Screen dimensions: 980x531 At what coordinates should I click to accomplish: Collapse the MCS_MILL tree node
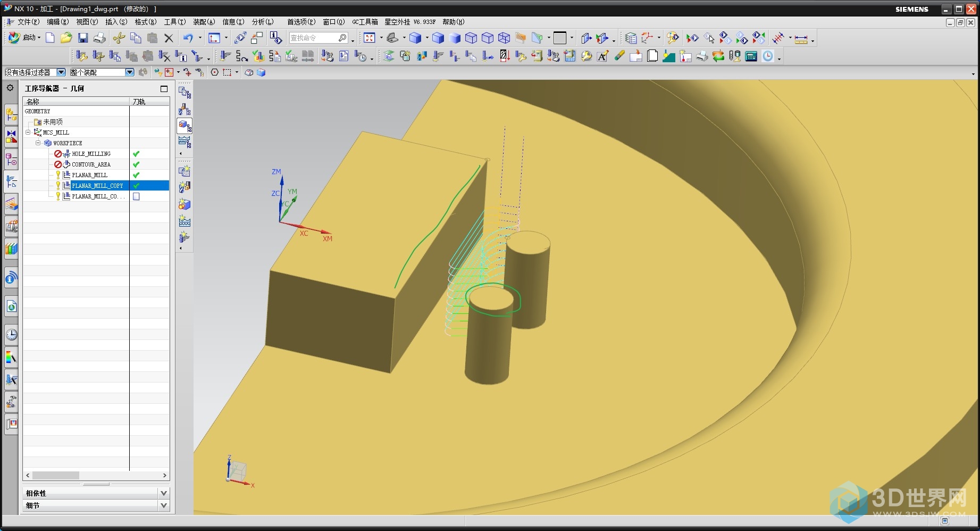click(x=28, y=132)
